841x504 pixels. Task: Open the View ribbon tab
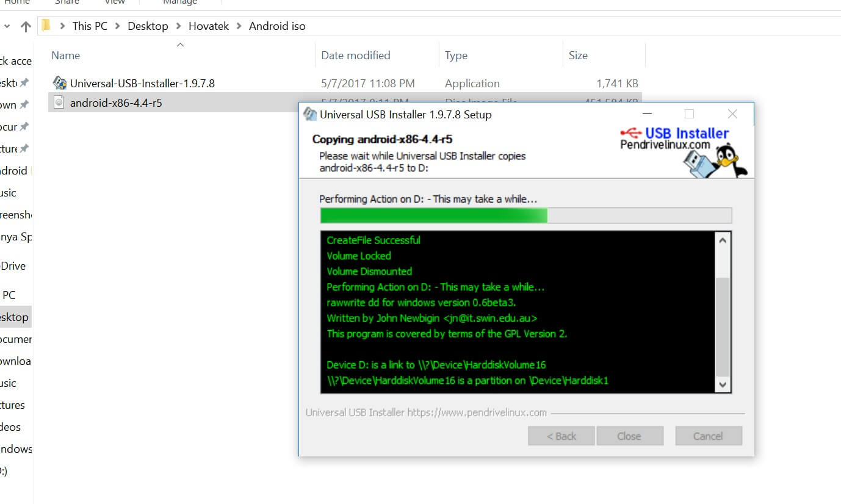(x=114, y=2)
